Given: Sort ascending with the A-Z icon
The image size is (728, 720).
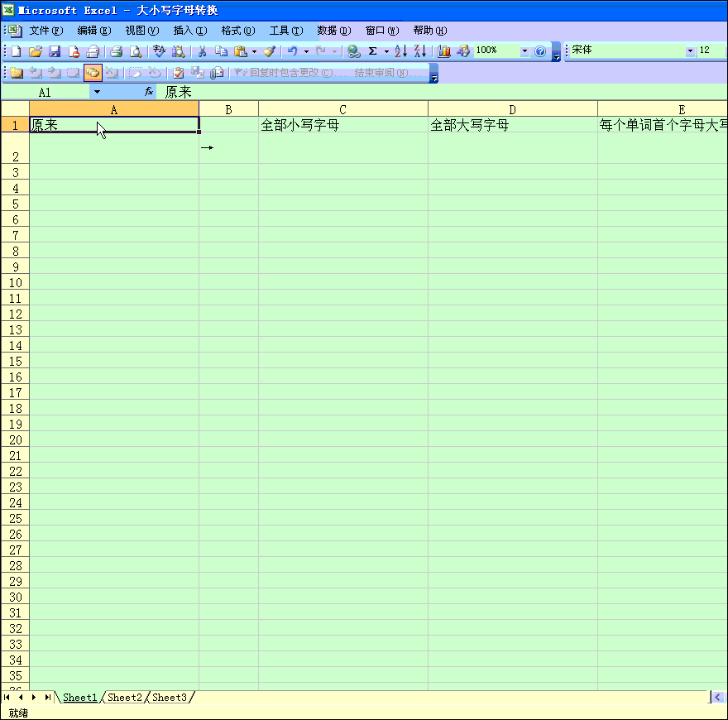Looking at the screenshot, I should click(400, 51).
